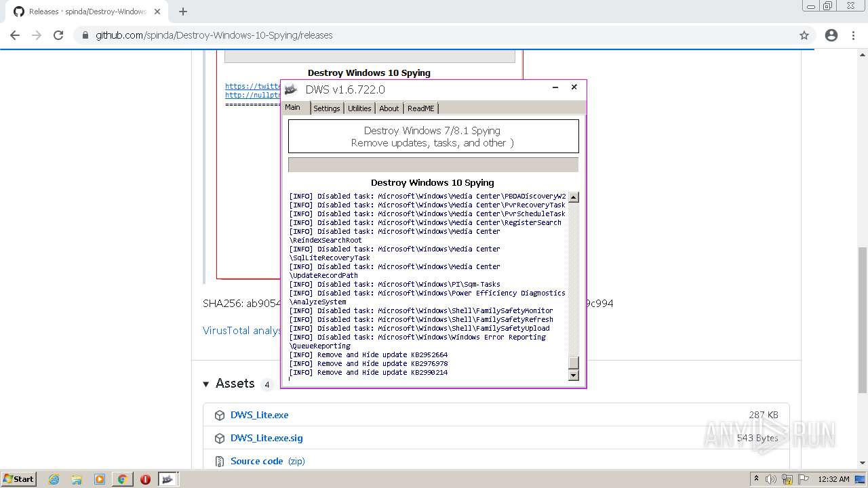Click log entry PvrRecoveryTask
The width and height of the screenshot is (868, 488).
point(427,205)
